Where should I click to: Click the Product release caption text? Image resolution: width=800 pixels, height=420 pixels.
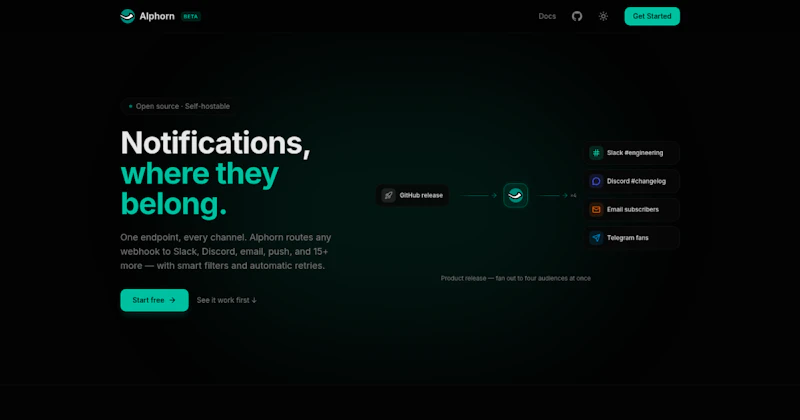515,278
